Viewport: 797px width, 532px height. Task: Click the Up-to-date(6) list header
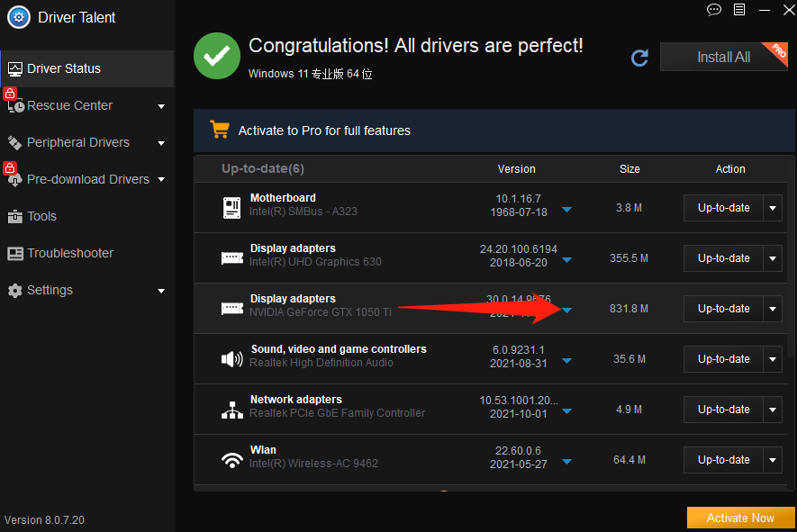(263, 168)
